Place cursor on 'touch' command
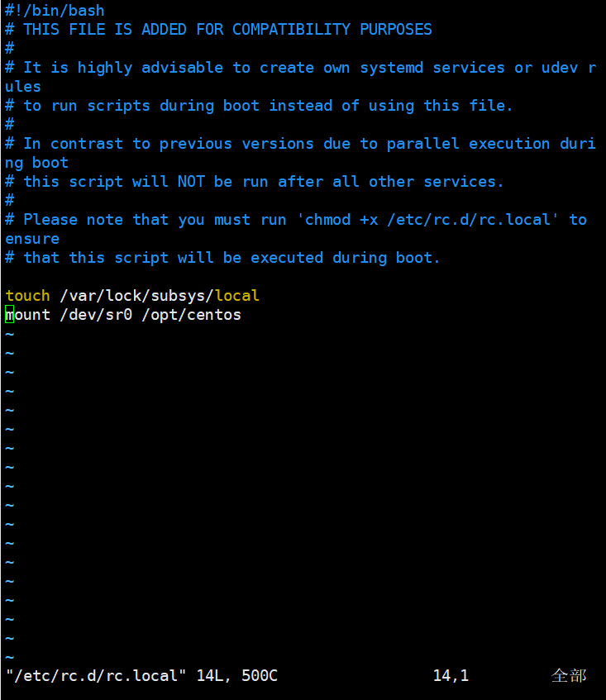Viewport: 606px width, 700px height. click(27, 296)
